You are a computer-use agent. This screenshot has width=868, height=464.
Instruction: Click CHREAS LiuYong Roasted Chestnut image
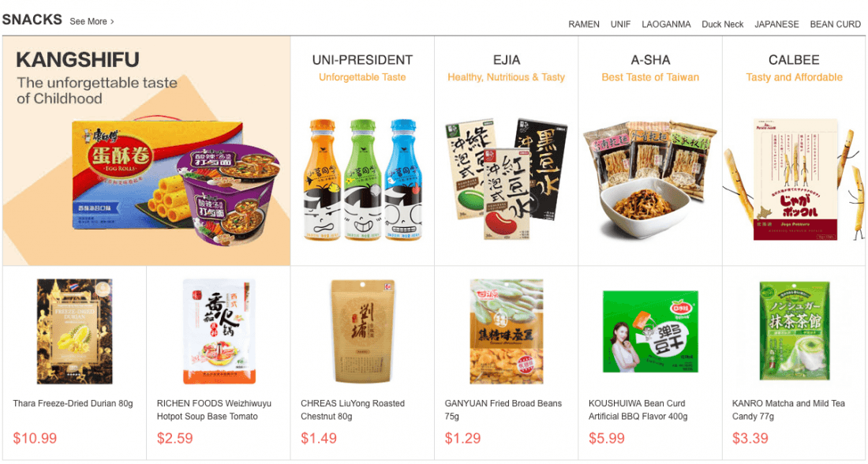363,331
